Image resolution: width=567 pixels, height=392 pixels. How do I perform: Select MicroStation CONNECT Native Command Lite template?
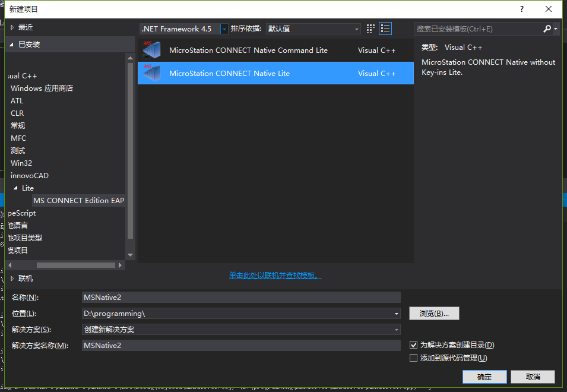click(275, 50)
